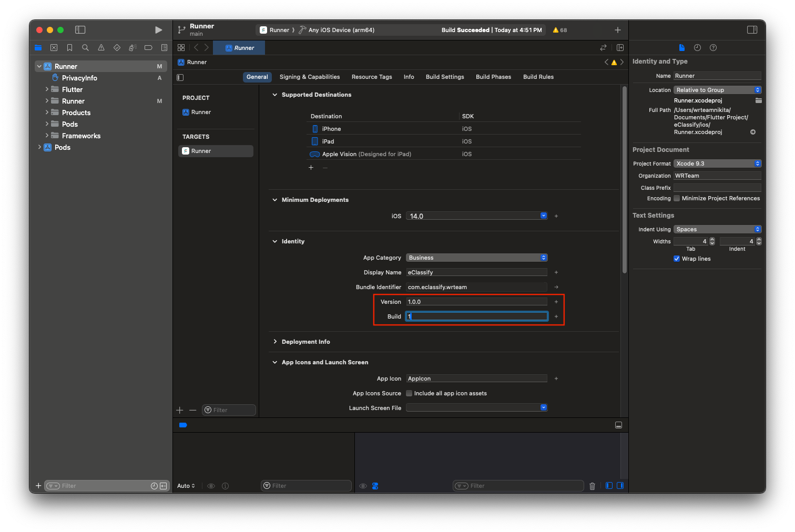
Task: Expand the Flutter folder in navigator
Action: pyautogui.click(x=47, y=89)
